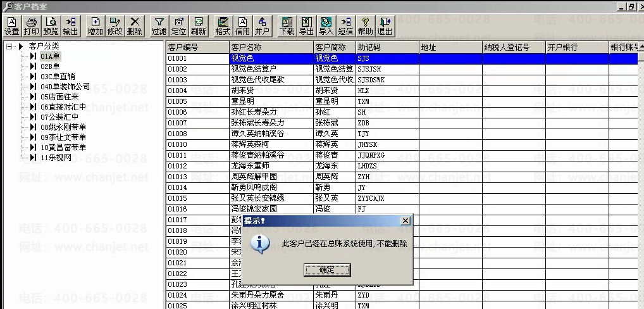The image size is (644, 309).
Task: Click the 刷新 (Refresh) toolbar icon
Action: pos(199,26)
